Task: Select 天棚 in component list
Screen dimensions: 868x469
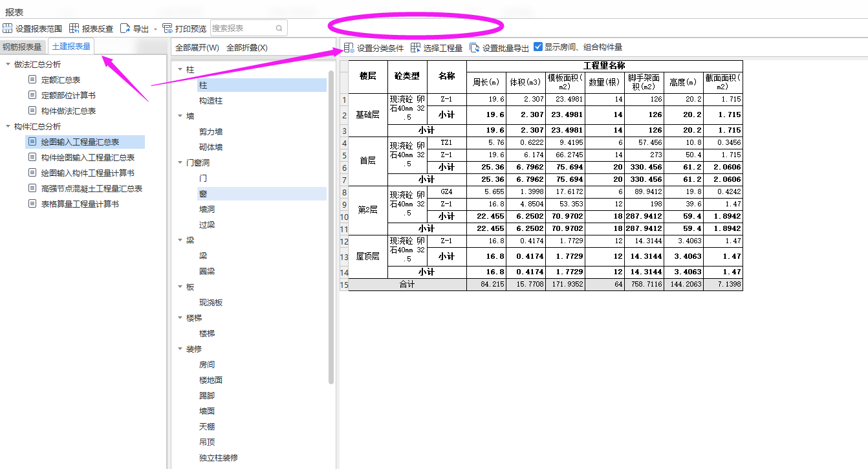Action: click(x=207, y=427)
